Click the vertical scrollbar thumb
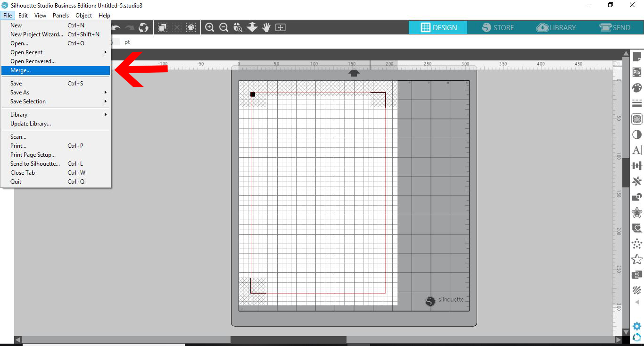Image resolution: width=644 pixels, height=346 pixels. tap(626, 173)
